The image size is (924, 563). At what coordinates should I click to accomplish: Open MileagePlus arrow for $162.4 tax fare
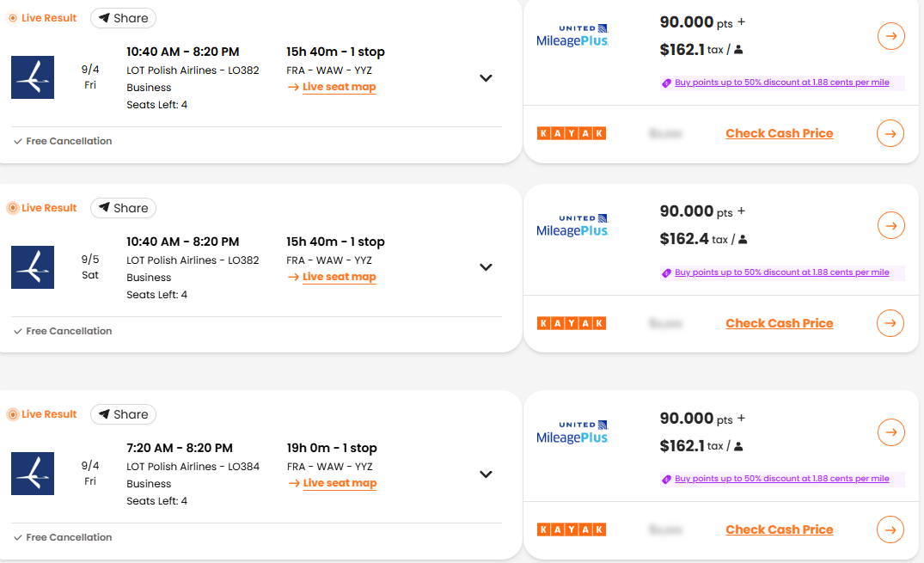(x=890, y=225)
